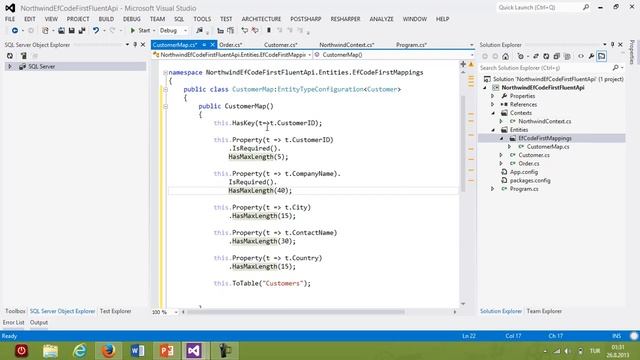Toggle Preview Selected Items in Solution Explorer

tap(602, 56)
